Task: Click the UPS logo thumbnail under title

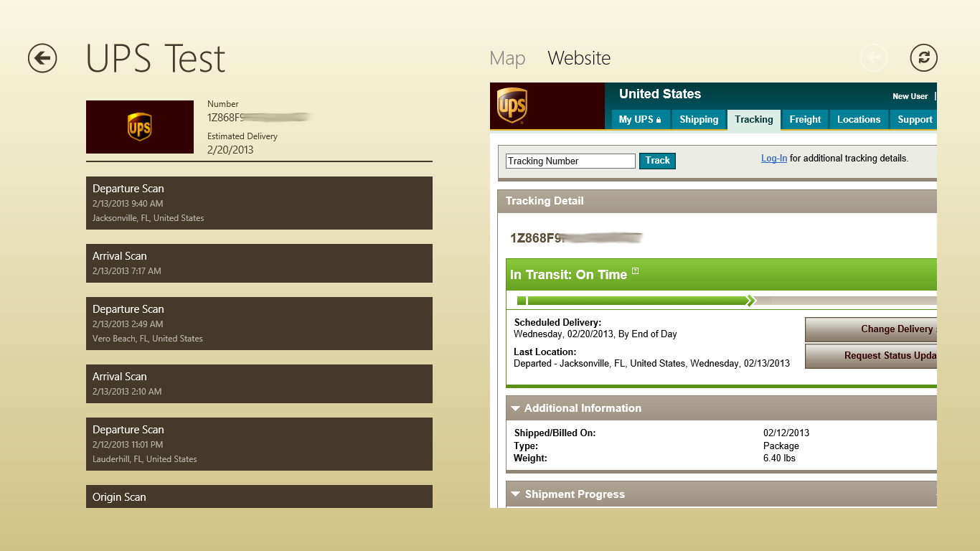Action: click(x=140, y=127)
